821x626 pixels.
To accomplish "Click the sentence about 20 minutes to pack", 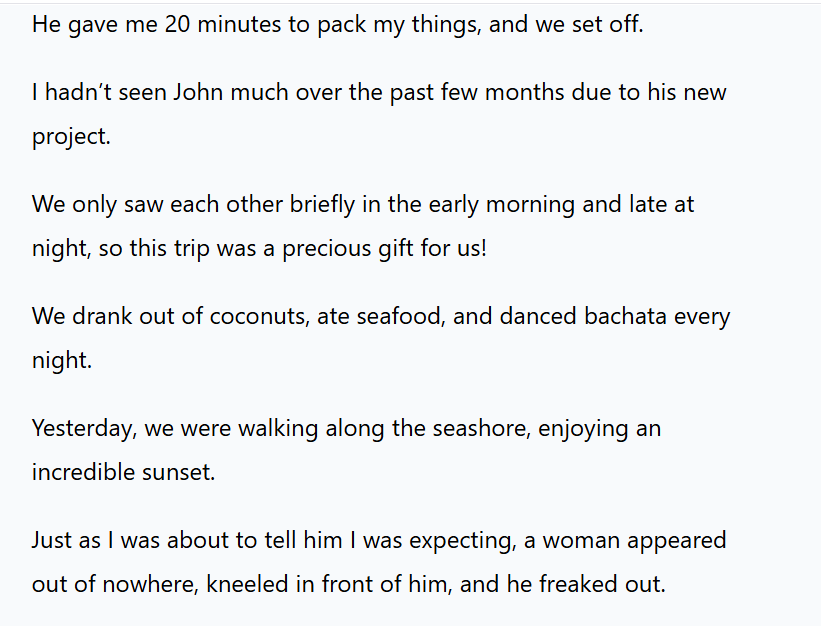I will (337, 25).
